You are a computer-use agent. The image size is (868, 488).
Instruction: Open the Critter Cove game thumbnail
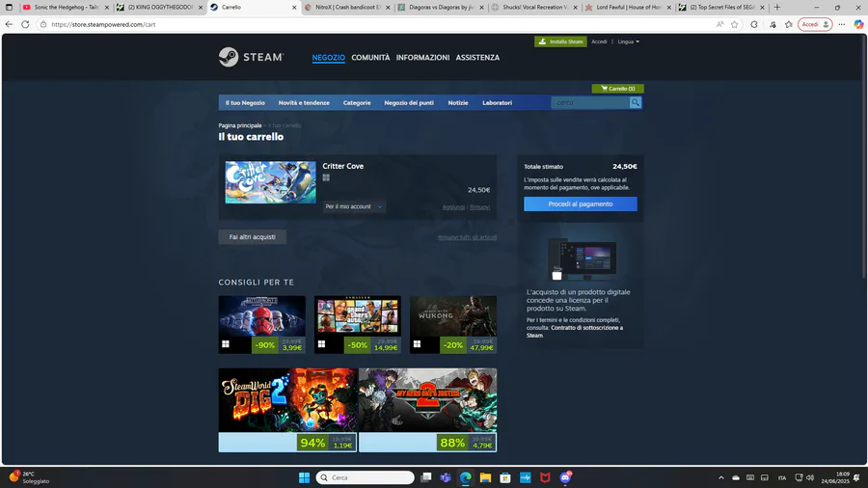click(270, 182)
